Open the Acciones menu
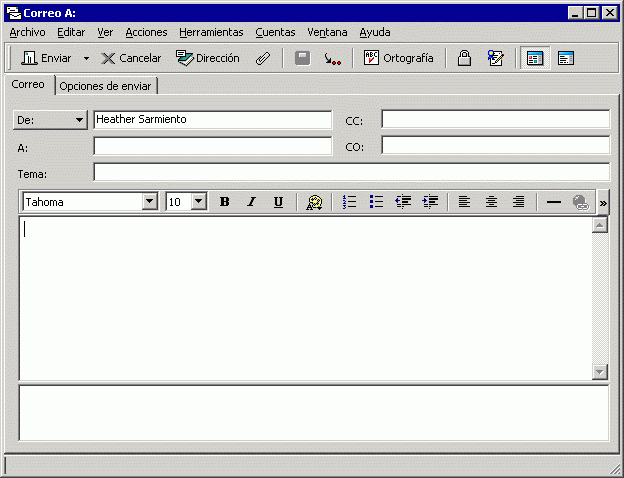The width and height of the screenshot is (624, 478). pos(146,32)
